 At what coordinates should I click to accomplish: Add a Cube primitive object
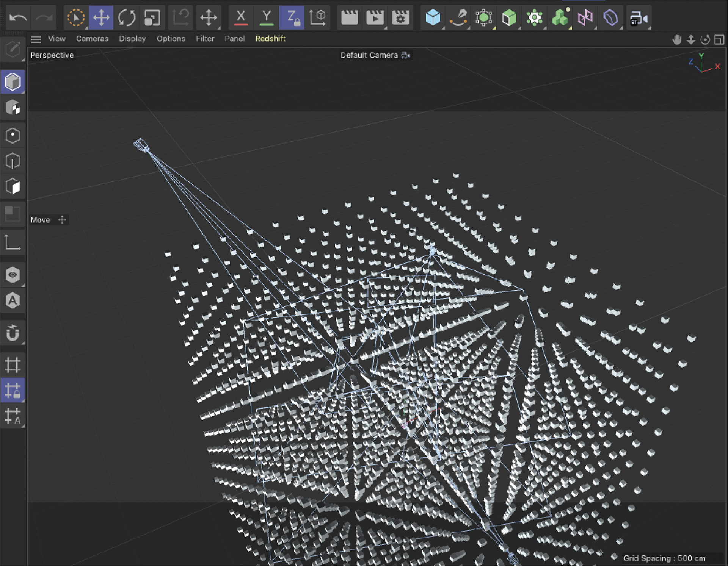433,17
